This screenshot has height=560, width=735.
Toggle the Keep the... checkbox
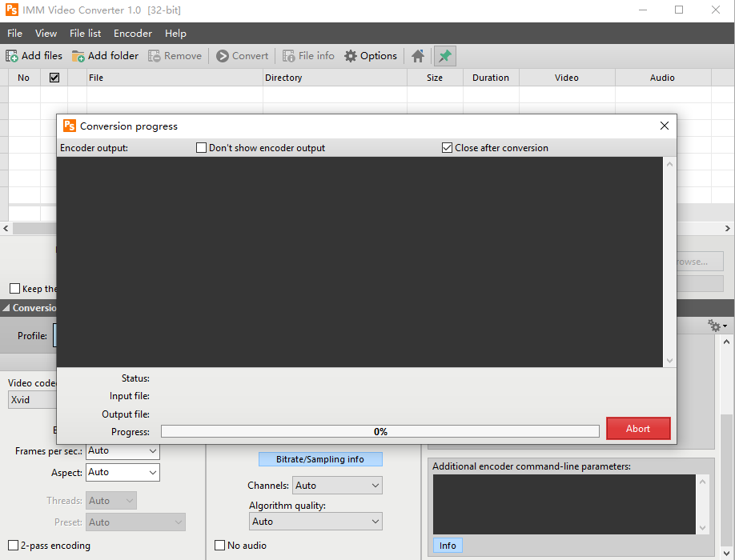15,289
